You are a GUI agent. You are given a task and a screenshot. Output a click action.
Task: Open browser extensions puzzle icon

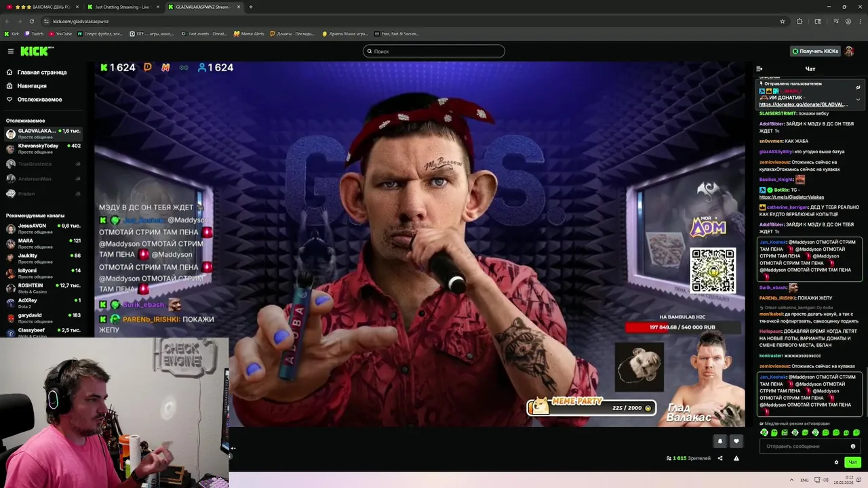pyautogui.click(x=800, y=21)
